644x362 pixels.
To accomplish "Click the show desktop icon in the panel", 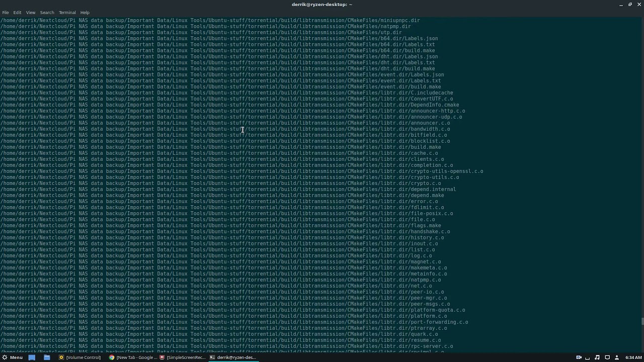I will tap(32, 357).
